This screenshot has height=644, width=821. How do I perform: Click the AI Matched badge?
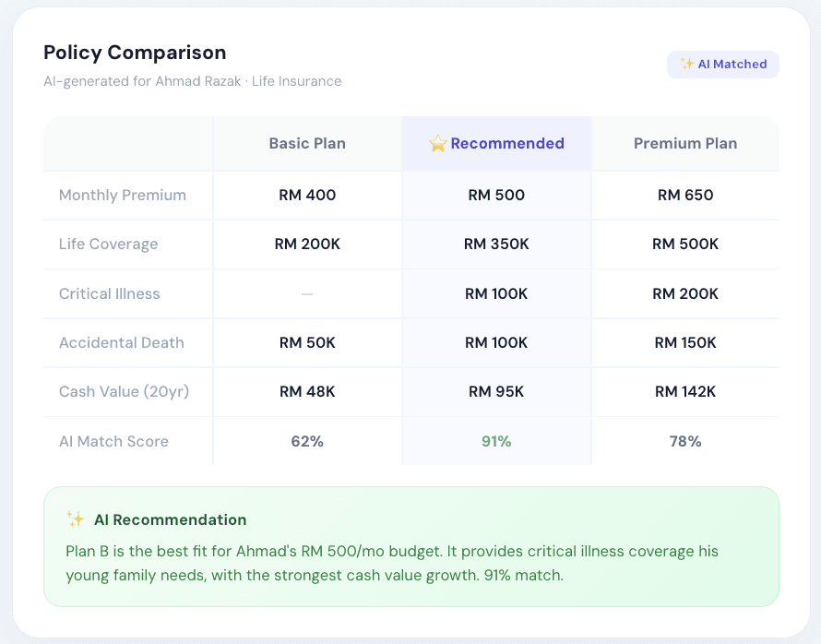pos(722,64)
